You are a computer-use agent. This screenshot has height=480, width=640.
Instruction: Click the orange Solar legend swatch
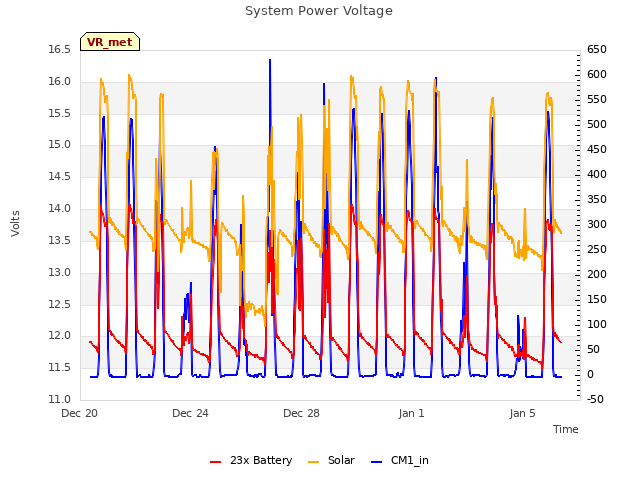(x=313, y=462)
